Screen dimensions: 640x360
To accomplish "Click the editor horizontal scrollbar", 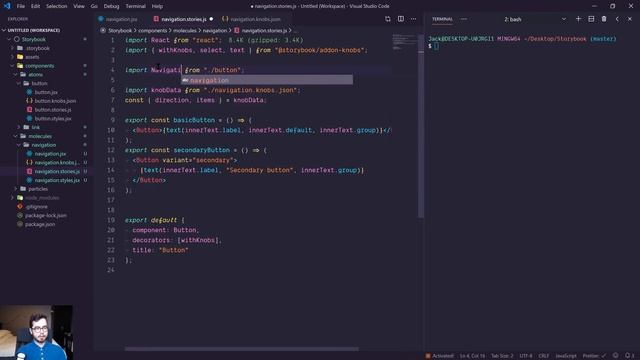I will (x=242, y=349).
